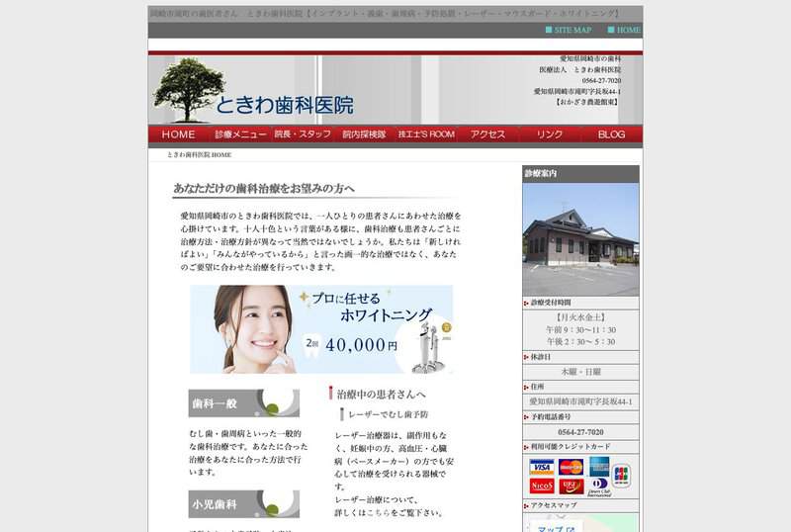Click the sidebar phone number 0564-27-7020
Screen dimensions: 791x532
580,432
